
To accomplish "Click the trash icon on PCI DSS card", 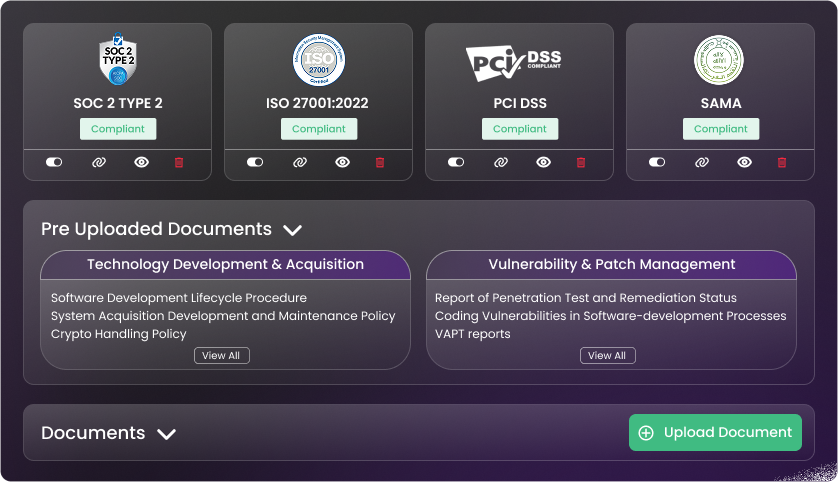I will point(581,162).
